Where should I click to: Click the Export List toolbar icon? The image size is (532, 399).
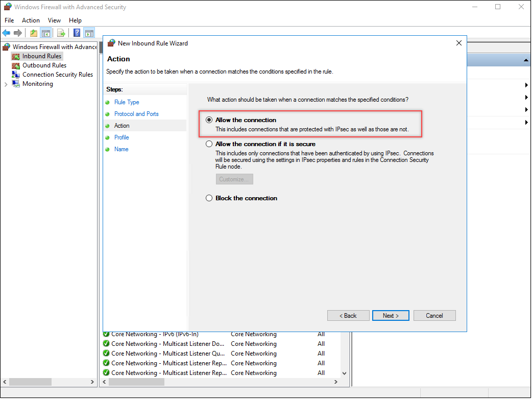(61, 33)
